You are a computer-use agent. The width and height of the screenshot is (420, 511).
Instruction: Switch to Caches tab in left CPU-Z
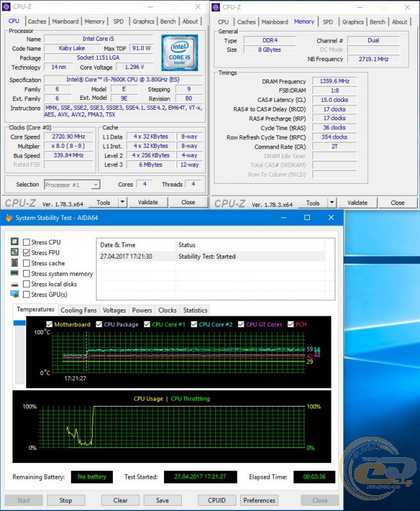click(37, 22)
